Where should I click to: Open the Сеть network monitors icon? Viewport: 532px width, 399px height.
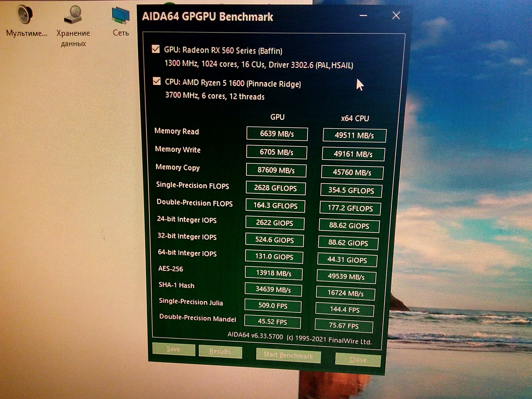pyautogui.click(x=121, y=15)
